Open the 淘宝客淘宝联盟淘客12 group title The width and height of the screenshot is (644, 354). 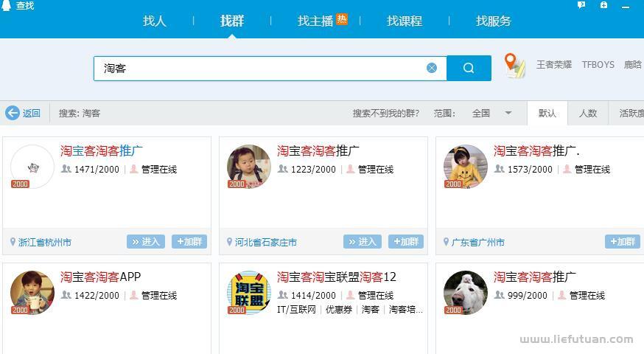tap(337, 277)
